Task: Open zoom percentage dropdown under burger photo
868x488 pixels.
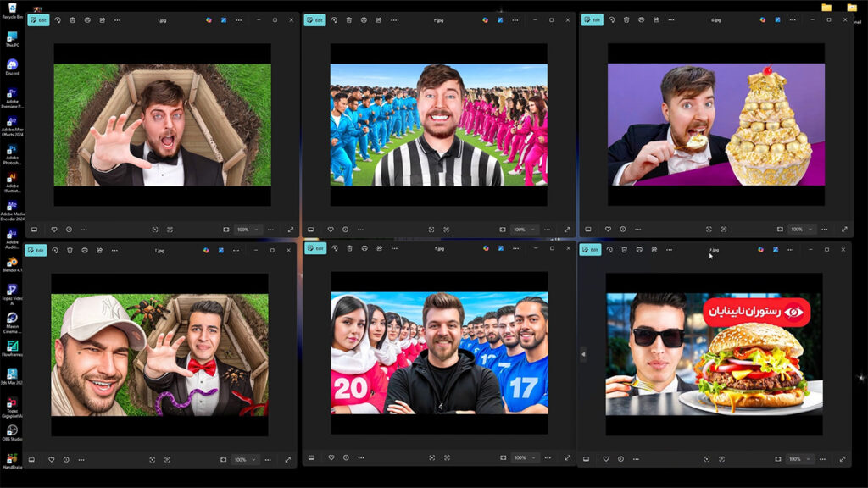Action: point(798,459)
